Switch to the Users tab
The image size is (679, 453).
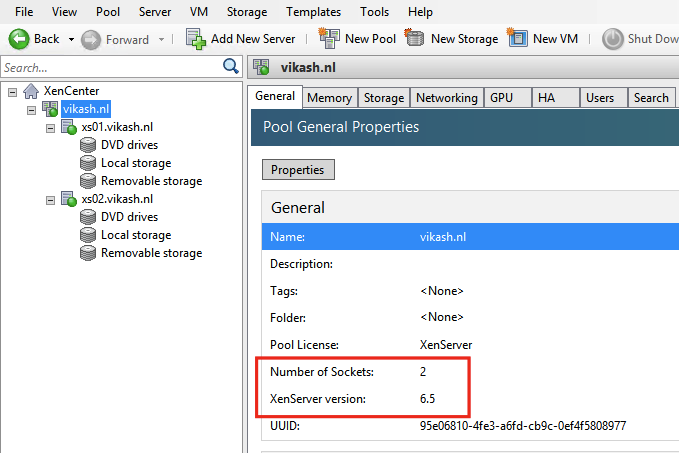(x=604, y=98)
